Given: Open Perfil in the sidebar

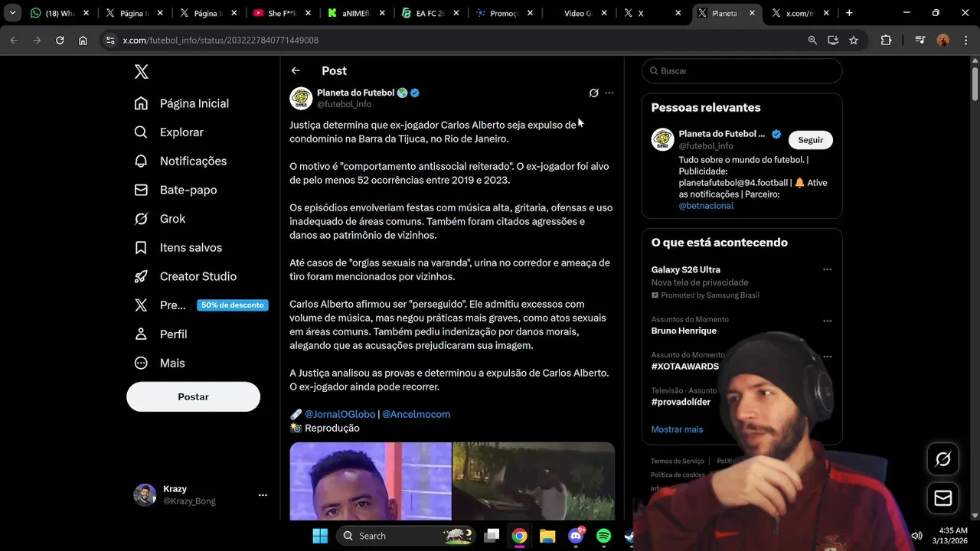Looking at the screenshot, I should pyautogui.click(x=160, y=334).
